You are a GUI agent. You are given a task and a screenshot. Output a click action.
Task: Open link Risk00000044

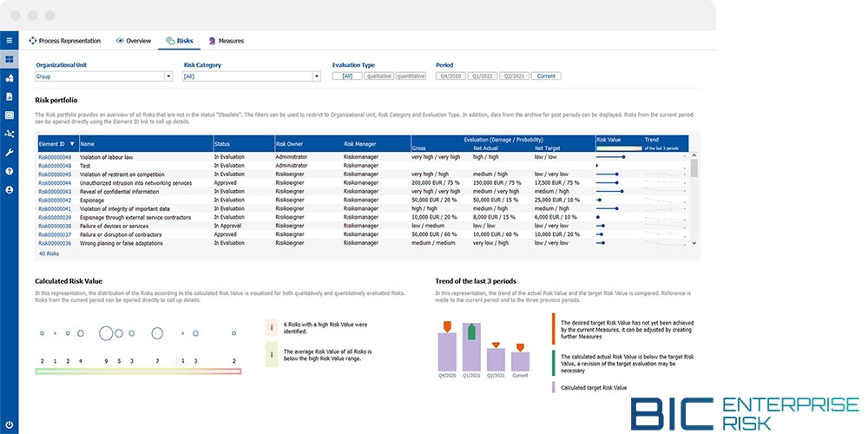pyautogui.click(x=55, y=182)
